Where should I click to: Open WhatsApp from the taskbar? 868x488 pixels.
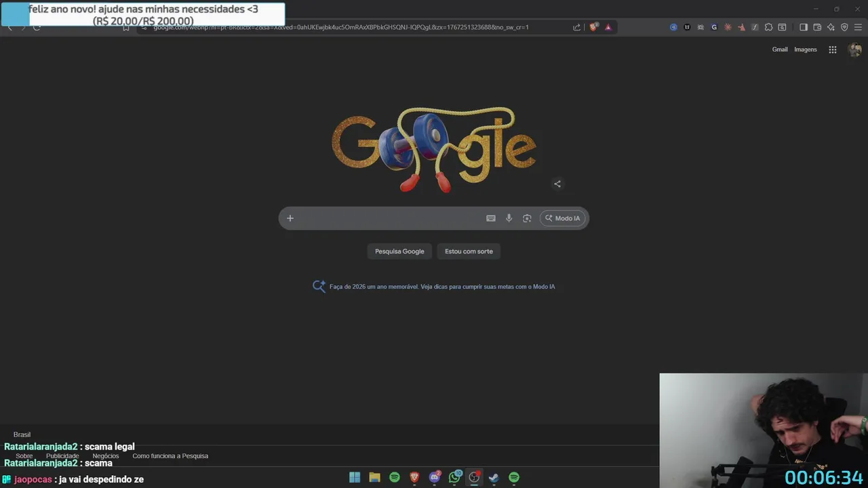coord(454,477)
